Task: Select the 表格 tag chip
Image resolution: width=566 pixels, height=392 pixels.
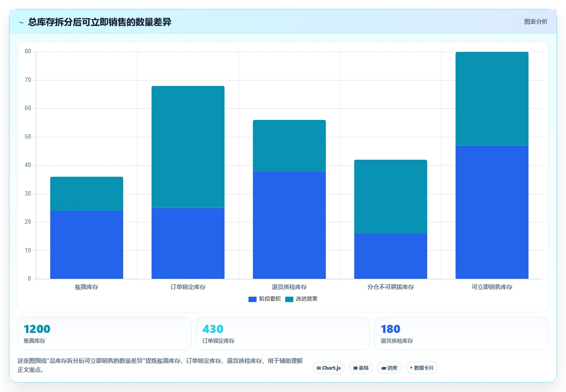Action: click(361, 368)
